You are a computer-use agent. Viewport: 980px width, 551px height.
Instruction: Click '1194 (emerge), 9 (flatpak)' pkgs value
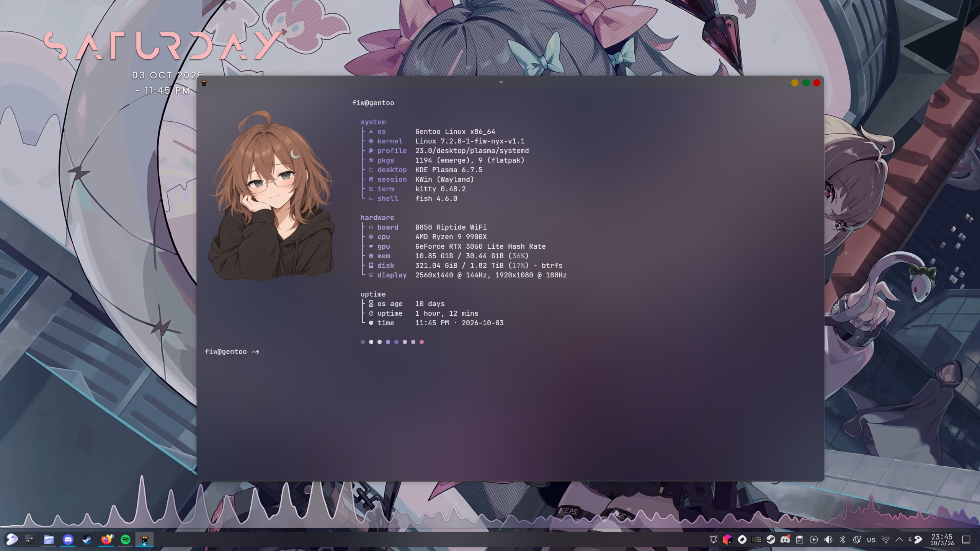(470, 160)
